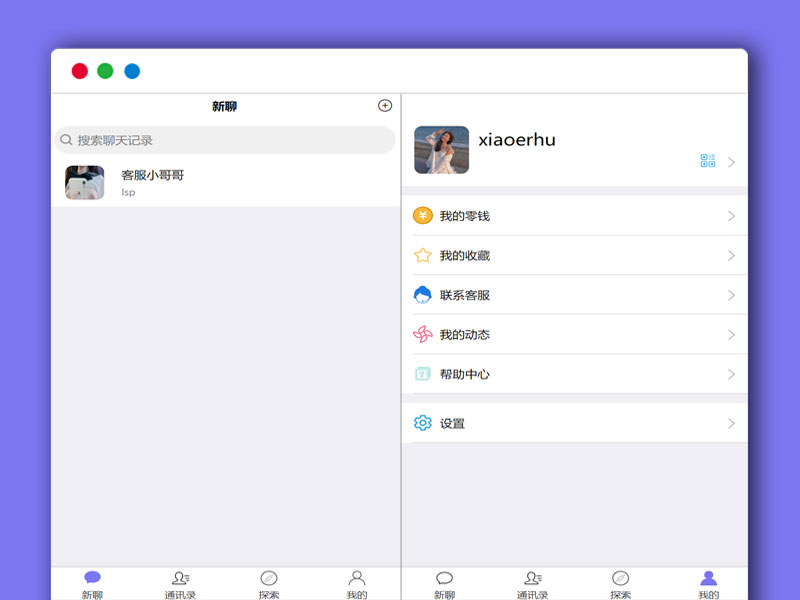The image size is (800, 600).
Task: Open the 联系客服 support avatar icon
Action: tap(424, 295)
